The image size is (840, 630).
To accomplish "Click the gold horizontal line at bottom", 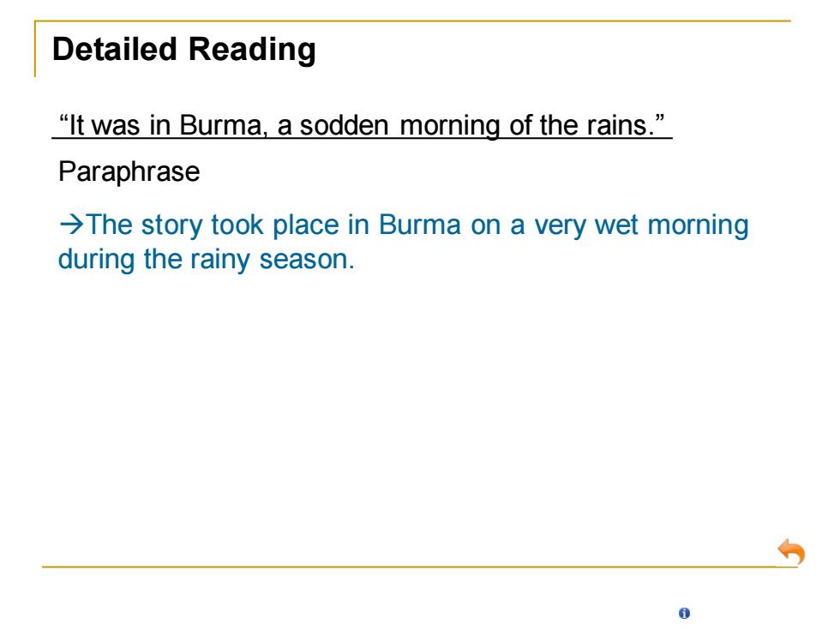I will (419, 567).
